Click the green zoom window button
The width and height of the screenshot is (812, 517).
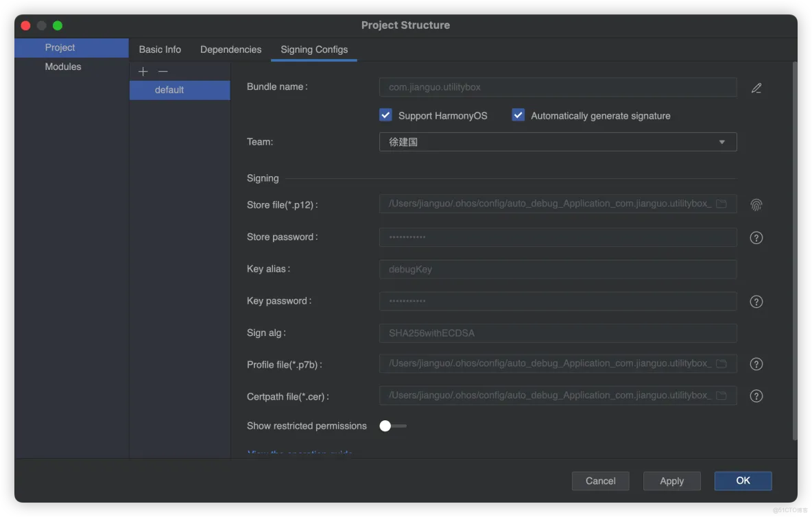(x=58, y=25)
